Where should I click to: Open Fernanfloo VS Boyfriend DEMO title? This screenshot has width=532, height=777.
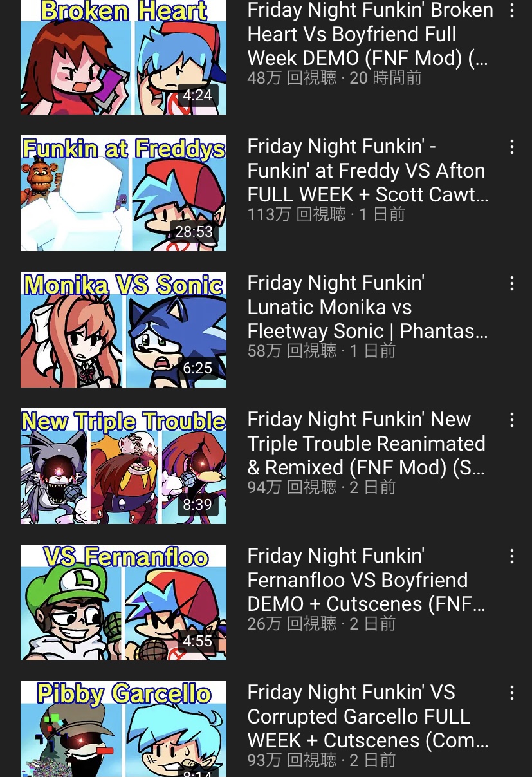367,580
